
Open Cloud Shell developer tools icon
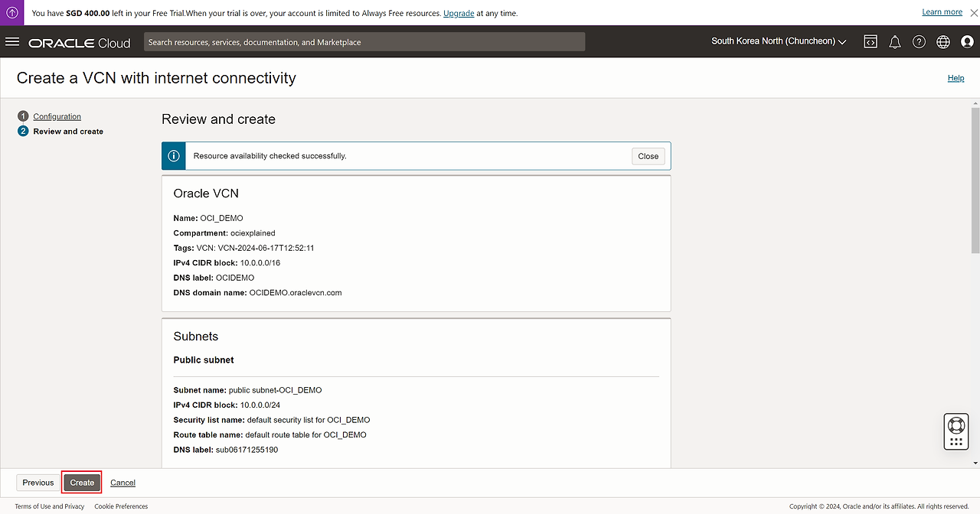(x=871, y=42)
